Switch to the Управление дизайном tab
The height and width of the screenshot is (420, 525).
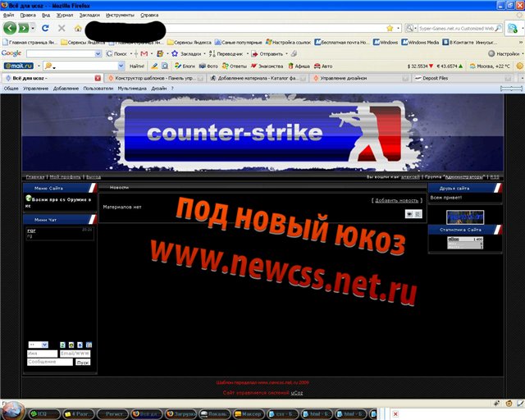359,79
